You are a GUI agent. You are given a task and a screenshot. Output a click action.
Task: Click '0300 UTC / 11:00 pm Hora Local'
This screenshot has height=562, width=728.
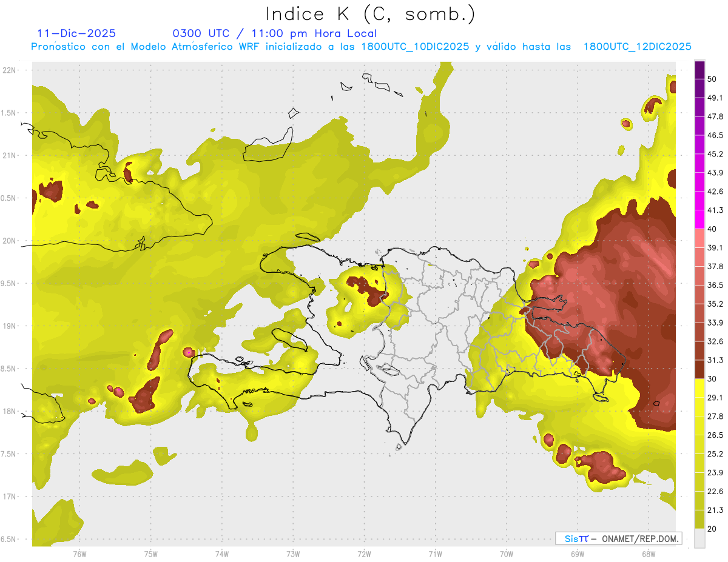(x=275, y=33)
